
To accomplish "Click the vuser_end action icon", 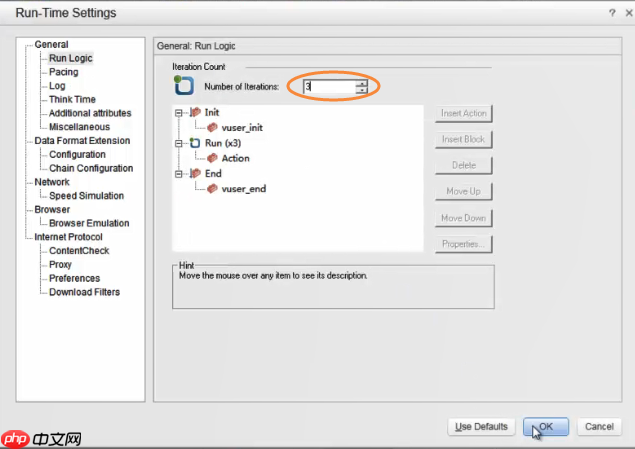I will (213, 188).
